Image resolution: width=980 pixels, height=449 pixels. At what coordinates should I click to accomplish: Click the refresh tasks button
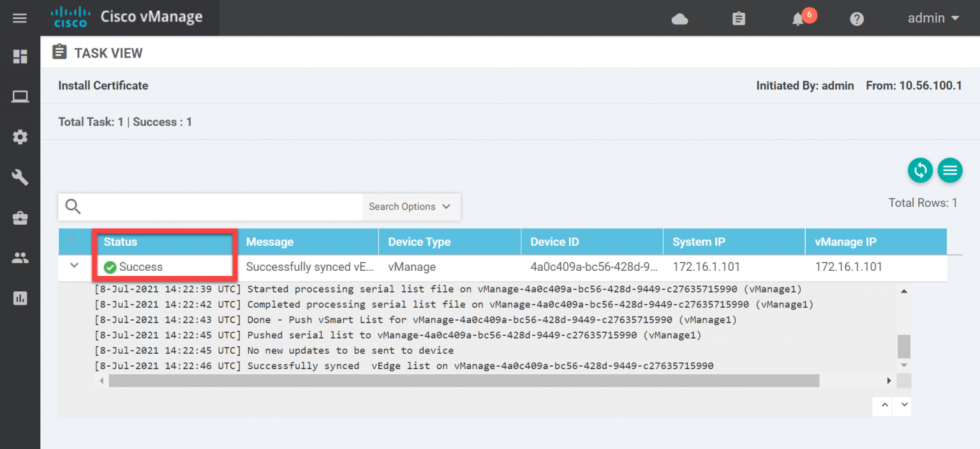tap(920, 170)
